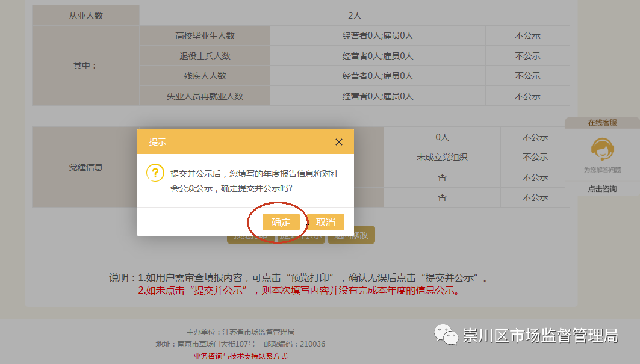Click 不公示 in the 退役士兵人数 row
The image size is (640, 364).
coord(527,56)
